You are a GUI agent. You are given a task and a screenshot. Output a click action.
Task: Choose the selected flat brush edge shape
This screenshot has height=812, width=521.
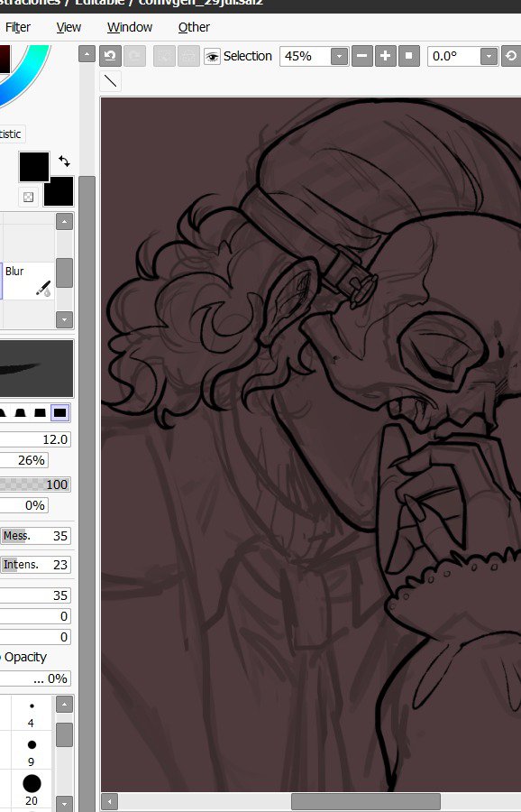60,412
